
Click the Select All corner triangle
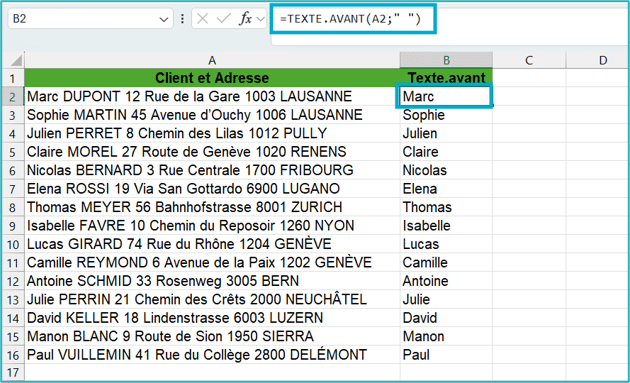pyautogui.click(x=16, y=61)
